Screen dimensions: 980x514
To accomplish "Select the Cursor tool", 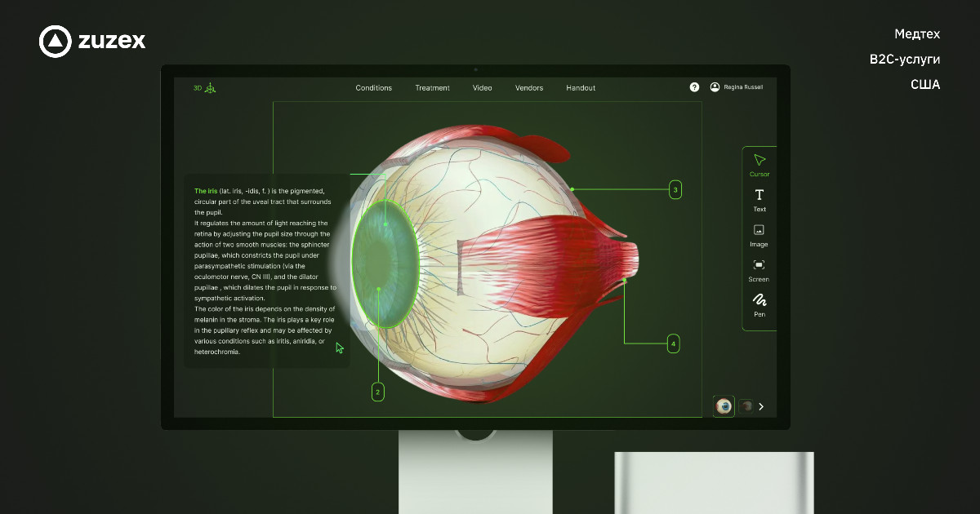I will tap(759, 163).
